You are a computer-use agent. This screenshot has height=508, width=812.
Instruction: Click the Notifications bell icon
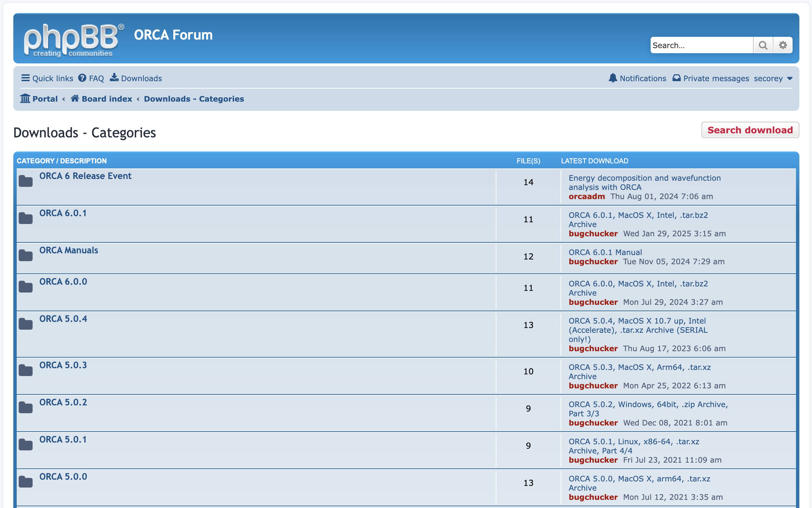click(x=613, y=78)
